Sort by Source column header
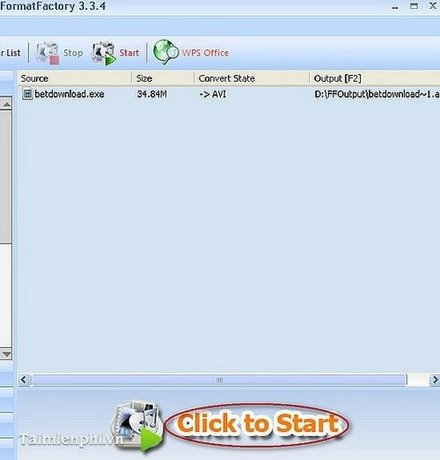Viewport: 440px width, 460px height. click(x=74, y=79)
